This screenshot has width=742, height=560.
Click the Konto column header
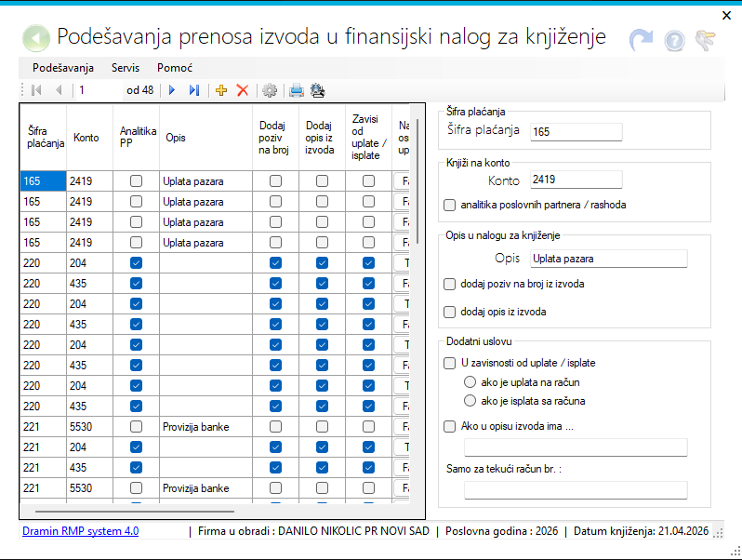tap(89, 138)
